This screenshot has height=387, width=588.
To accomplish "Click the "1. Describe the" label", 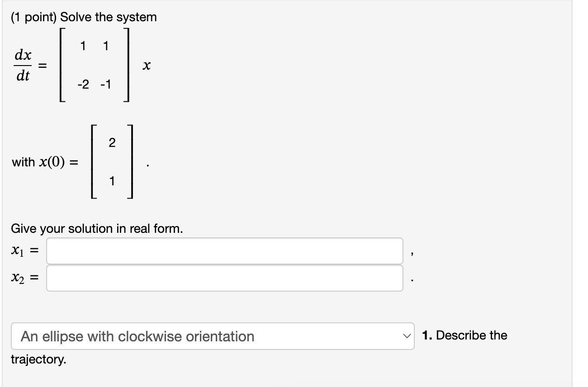I will [x=465, y=335].
